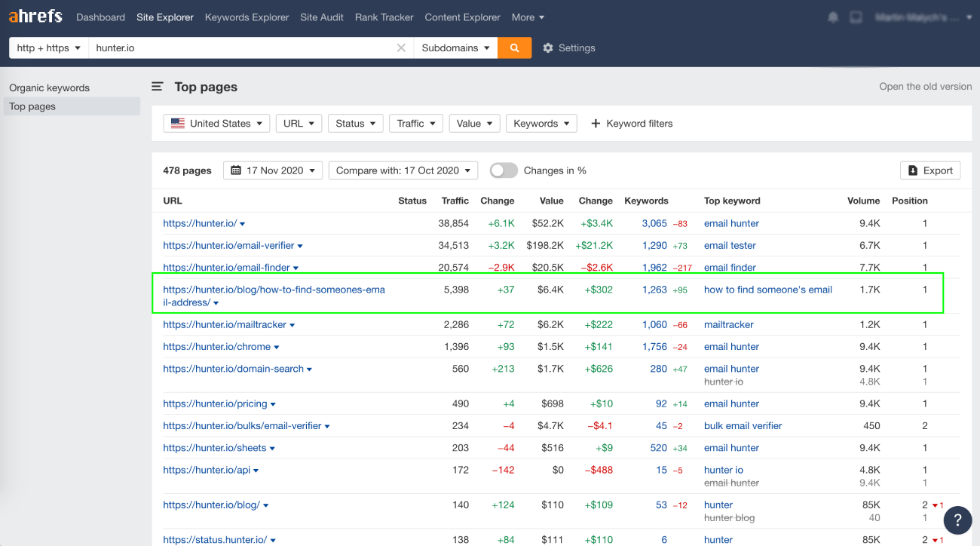Sort by the Position column header
Viewport: 980px width, 546px height.
pos(910,201)
